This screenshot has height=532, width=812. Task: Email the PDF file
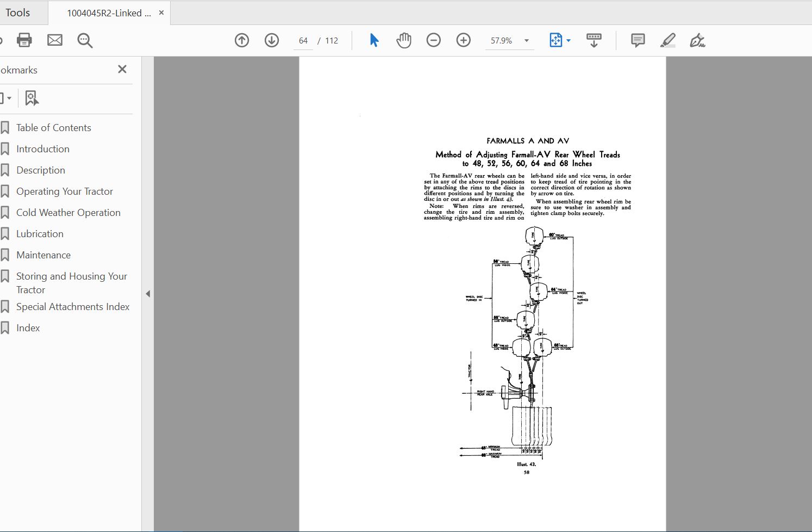(54, 40)
